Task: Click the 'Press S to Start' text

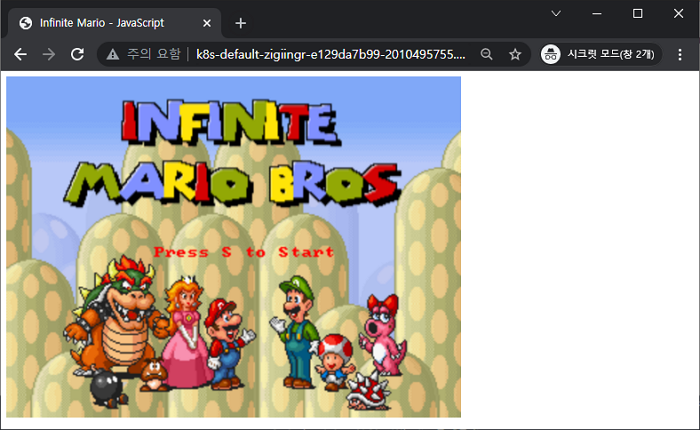Action: tap(244, 252)
